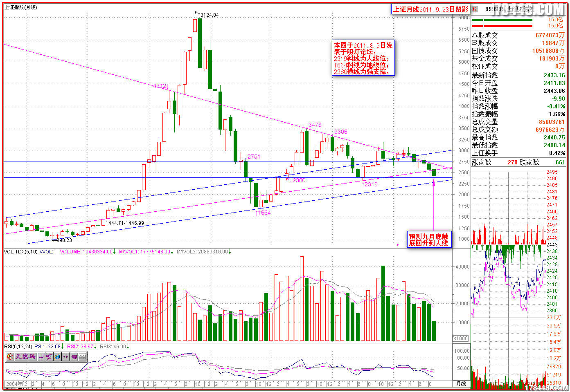Screen dimensions: 570x392
Task: Click the 上证换手 value 0.42%
Action: pyautogui.click(x=557, y=153)
